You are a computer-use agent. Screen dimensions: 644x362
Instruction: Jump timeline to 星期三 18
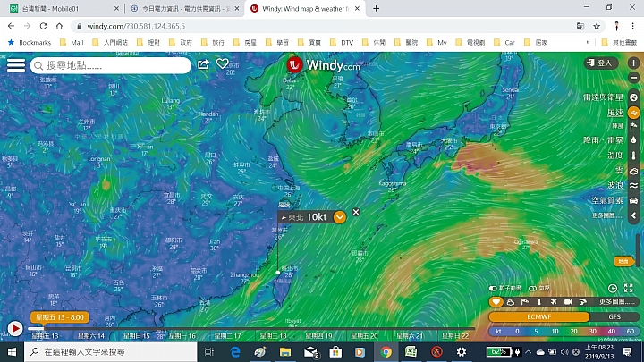(x=273, y=336)
